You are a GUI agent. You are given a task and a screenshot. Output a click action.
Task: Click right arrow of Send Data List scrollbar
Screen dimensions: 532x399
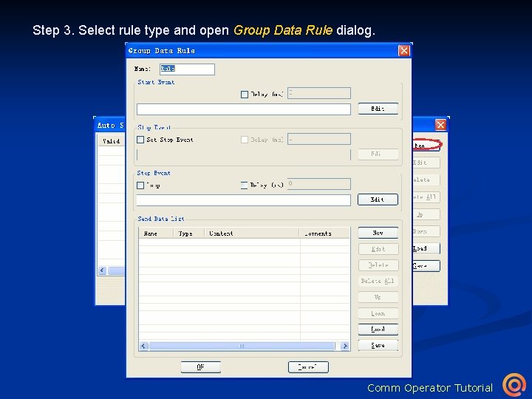(x=345, y=346)
